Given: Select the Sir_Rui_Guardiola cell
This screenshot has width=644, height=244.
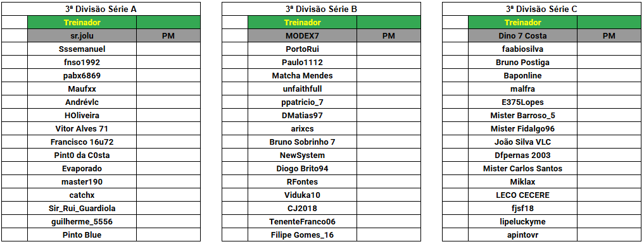Looking at the screenshot, I should click(82, 209).
